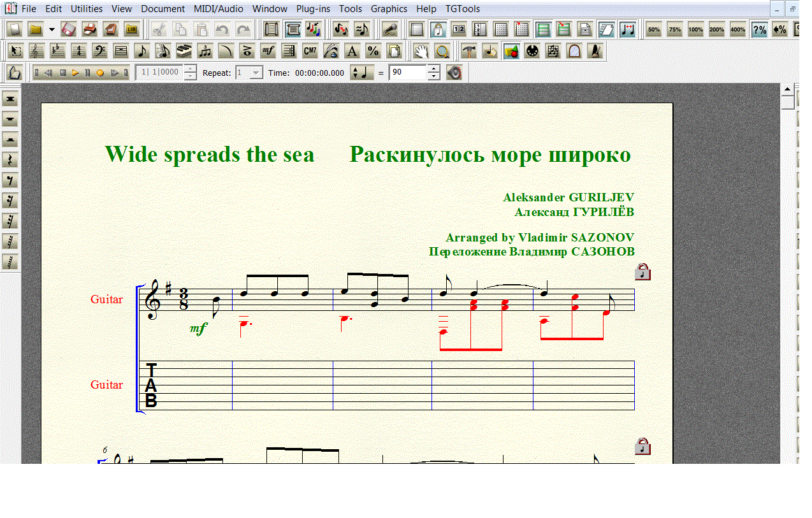Image resolution: width=812 pixels, height=518 pixels.
Task: Open the Plug-ins menu
Action: click(312, 9)
